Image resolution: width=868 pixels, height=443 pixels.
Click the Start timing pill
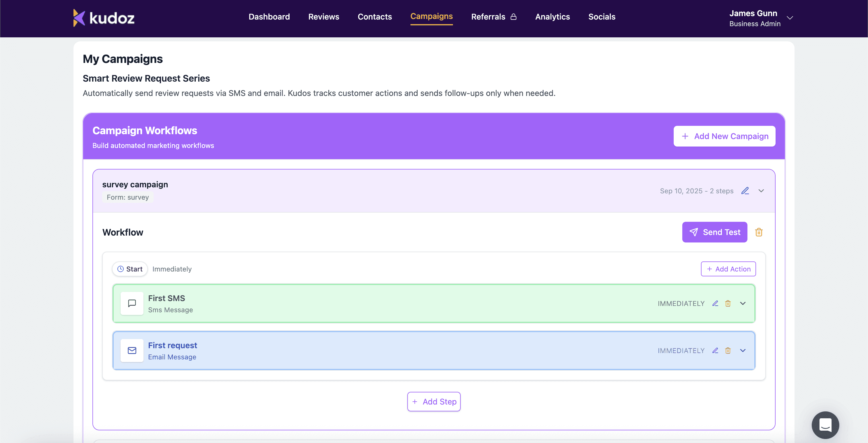(x=130, y=269)
